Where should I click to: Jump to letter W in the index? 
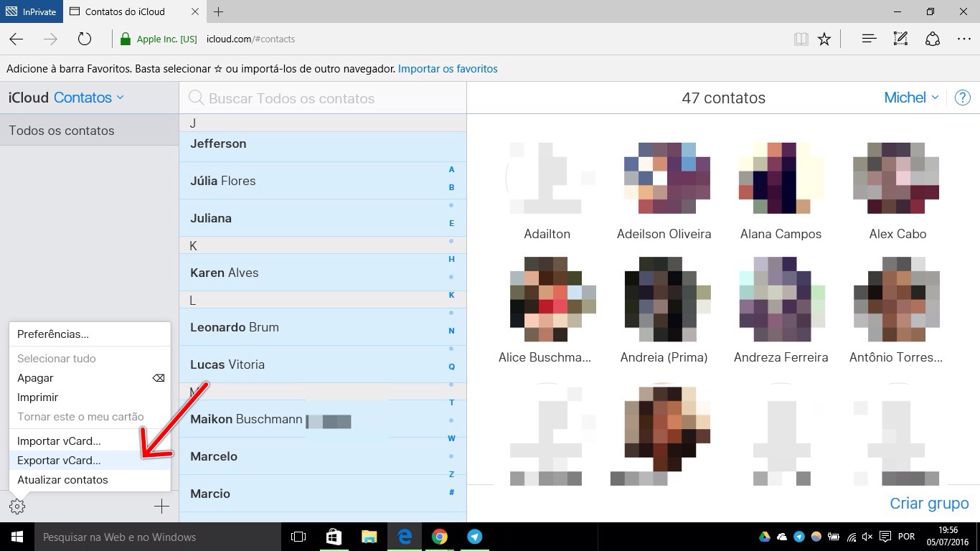[x=451, y=438]
